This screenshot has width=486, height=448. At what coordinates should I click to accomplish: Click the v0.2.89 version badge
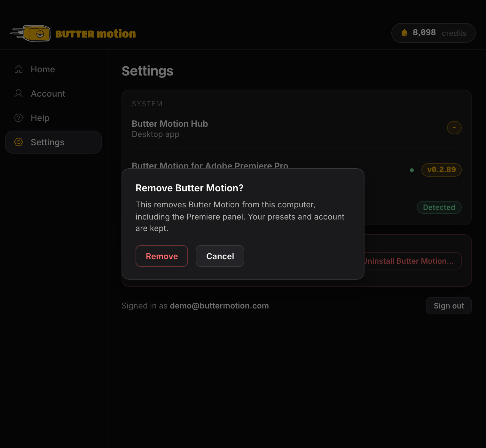[441, 170]
